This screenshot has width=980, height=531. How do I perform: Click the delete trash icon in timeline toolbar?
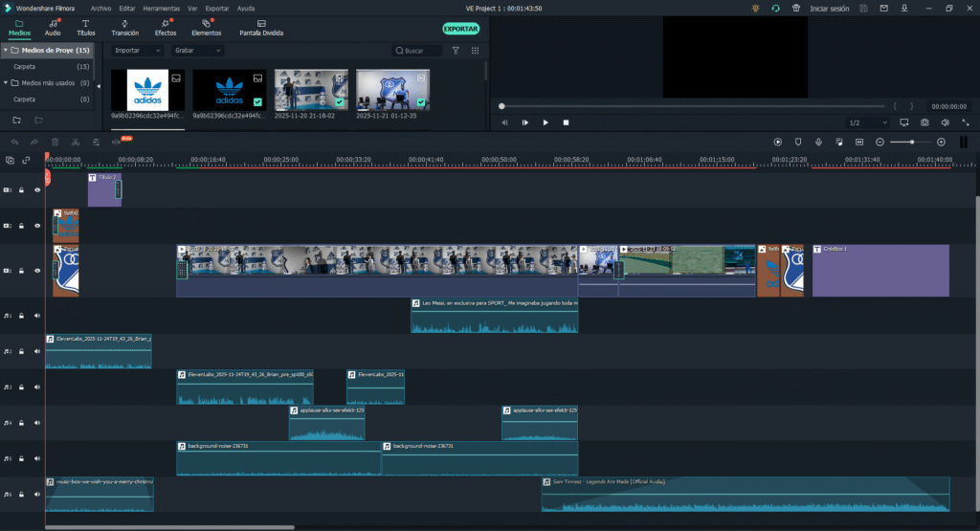pyautogui.click(x=55, y=142)
